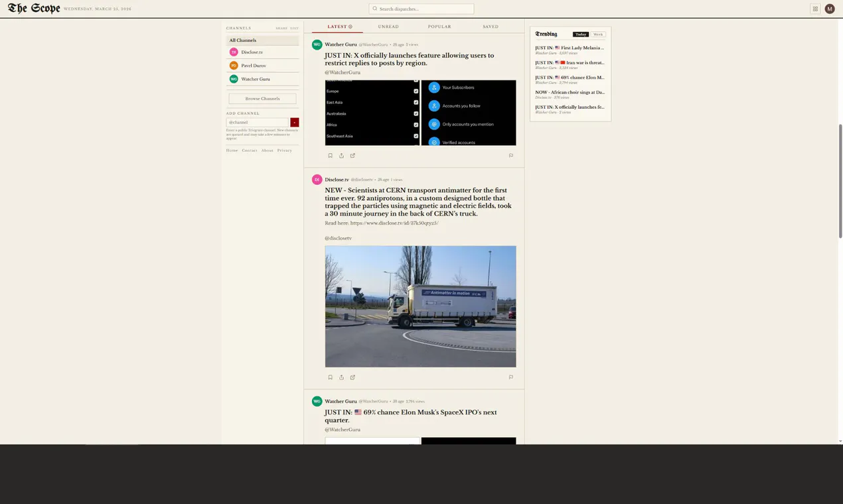Click Pavel Durov orange avatar icon
This screenshot has width=843, height=504.
tap(234, 66)
